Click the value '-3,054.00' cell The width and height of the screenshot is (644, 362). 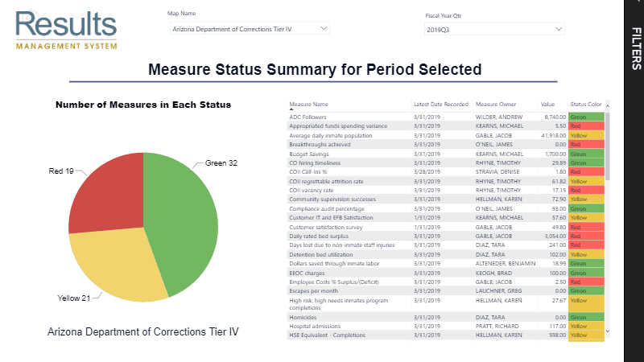click(555, 237)
